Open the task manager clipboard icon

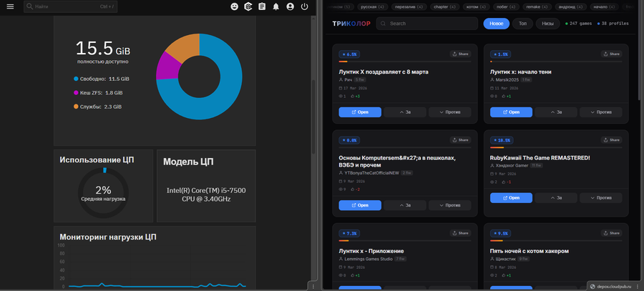click(262, 6)
